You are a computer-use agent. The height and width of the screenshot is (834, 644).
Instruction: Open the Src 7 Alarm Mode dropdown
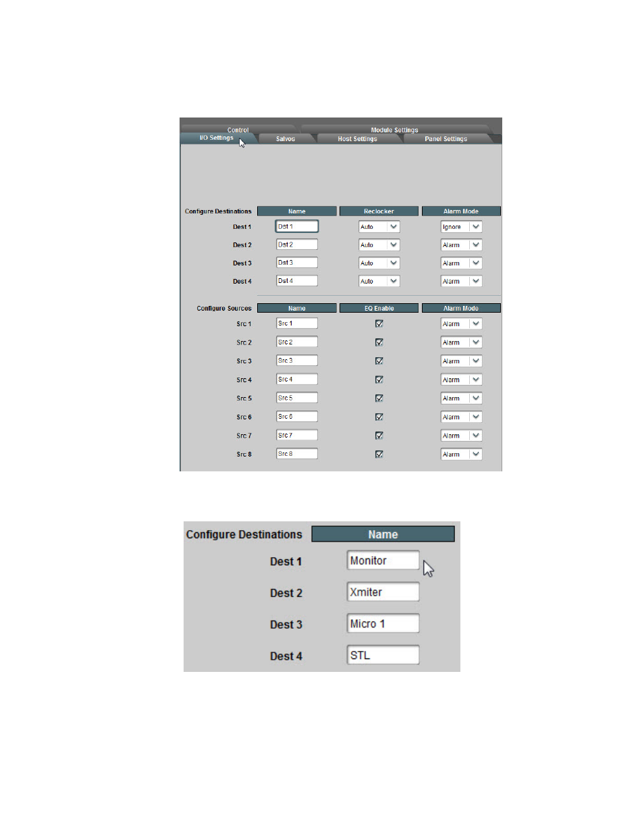point(462,436)
